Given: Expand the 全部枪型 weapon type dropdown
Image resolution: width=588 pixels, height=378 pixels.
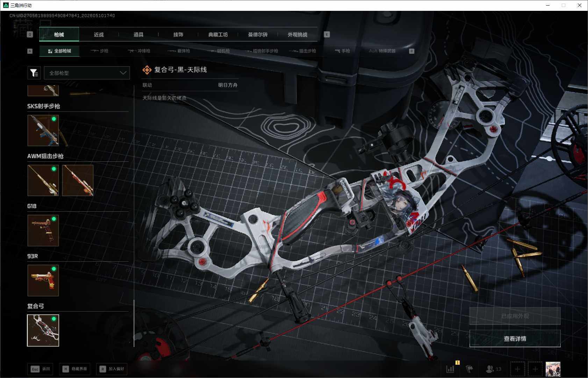Looking at the screenshot, I should pyautogui.click(x=87, y=73).
